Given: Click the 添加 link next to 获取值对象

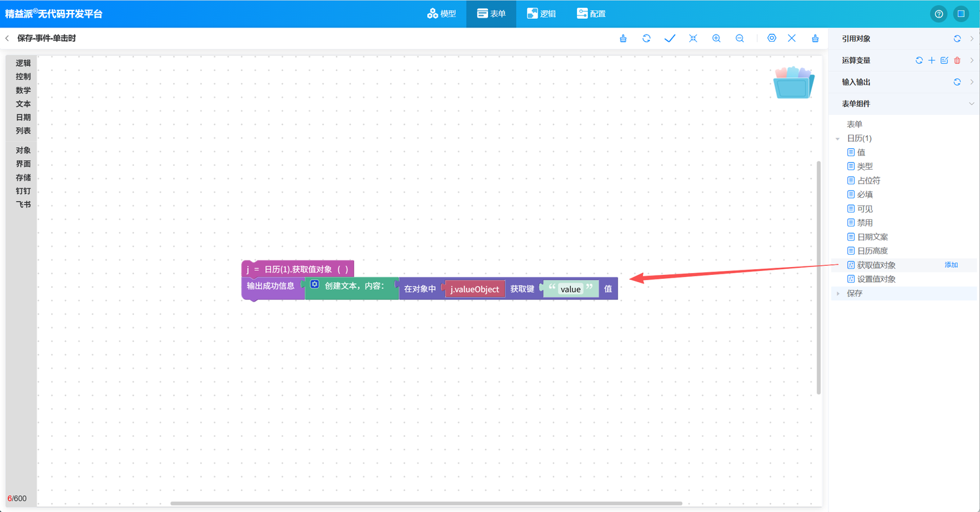Looking at the screenshot, I should [951, 265].
